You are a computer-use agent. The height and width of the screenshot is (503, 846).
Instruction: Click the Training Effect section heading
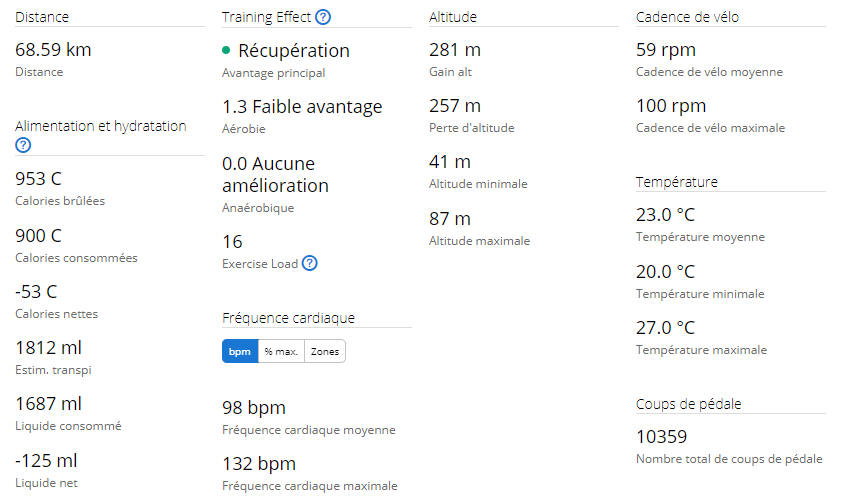tap(267, 17)
